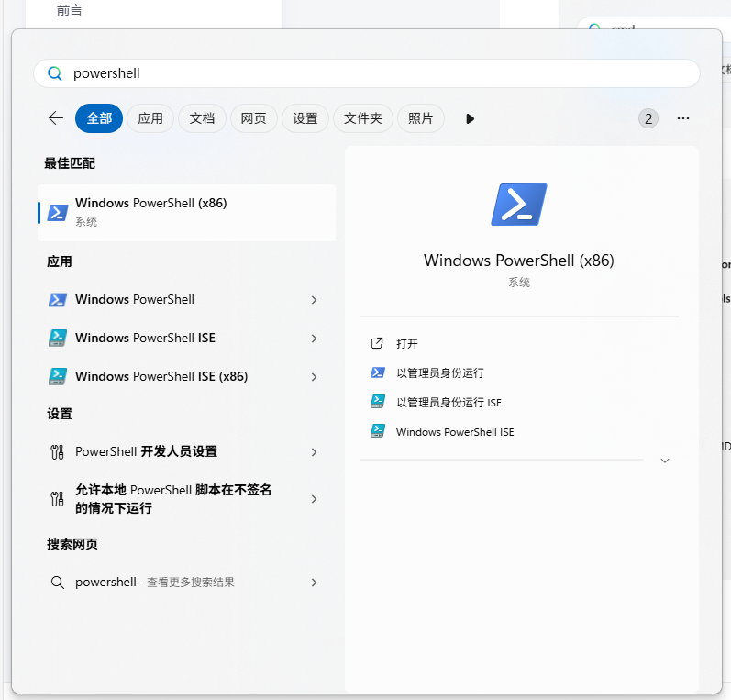Viewport: 731px width, 700px height.
Task: Click the search magnifier icon in search box
Action: (x=54, y=73)
